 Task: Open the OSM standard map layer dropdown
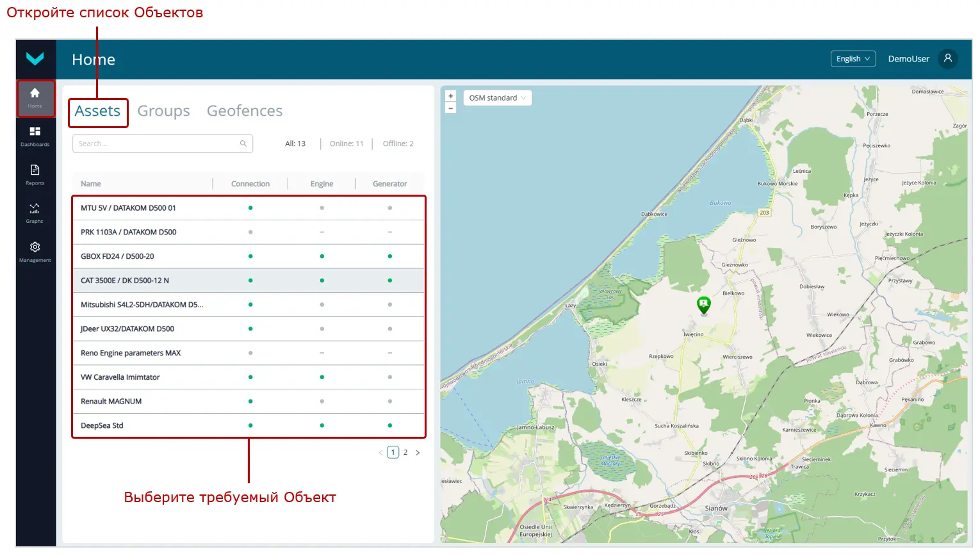click(497, 98)
